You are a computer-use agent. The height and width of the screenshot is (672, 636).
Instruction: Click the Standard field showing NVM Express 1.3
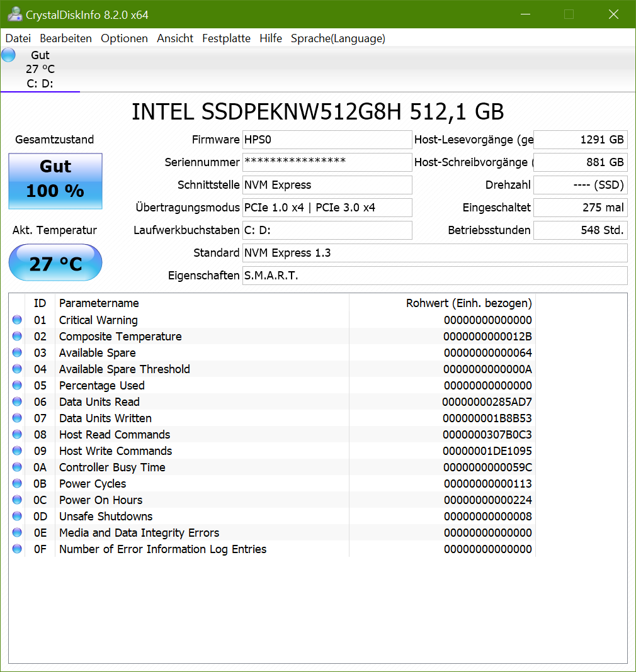[435, 253]
